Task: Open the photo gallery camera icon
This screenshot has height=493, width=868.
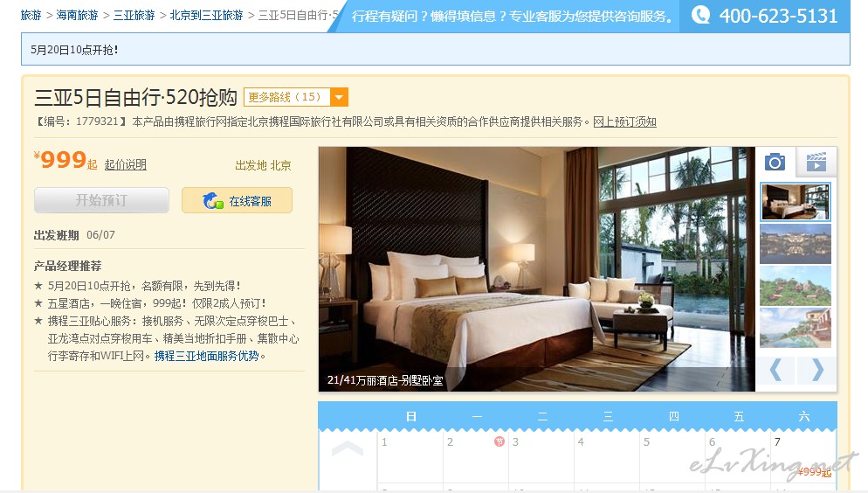Action: (775, 162)
